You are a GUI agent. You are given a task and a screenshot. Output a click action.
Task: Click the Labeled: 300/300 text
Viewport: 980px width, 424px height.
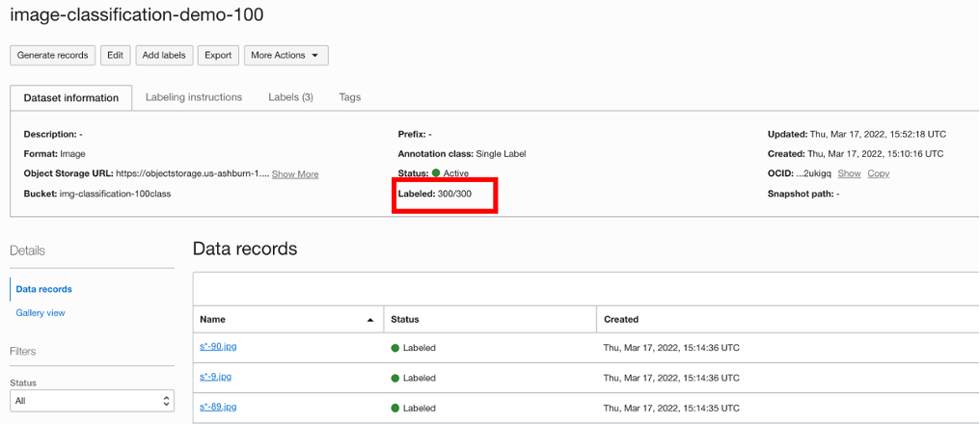pyautogui.click(x=435, y=195)
